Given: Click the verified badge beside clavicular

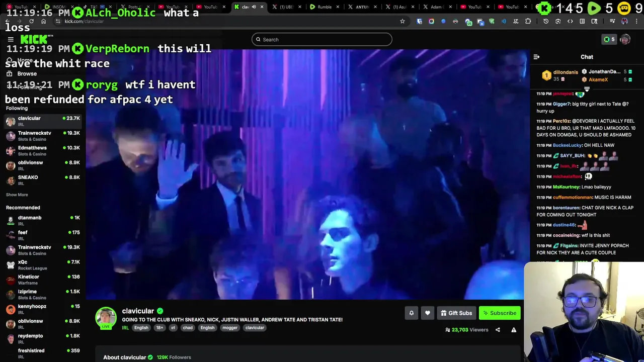Looking at the screenshot, I should [x=160, y=311].
